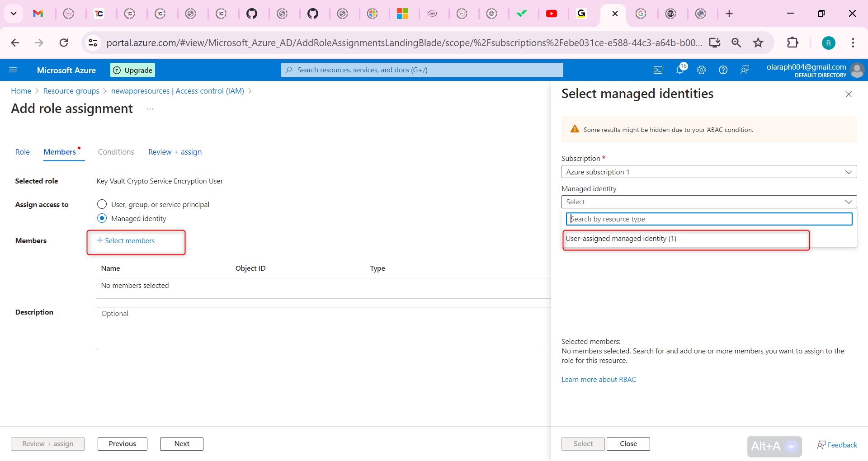Open the notifications bell
Viewport: 868px width, 461px height.
(x=679, y=70)
